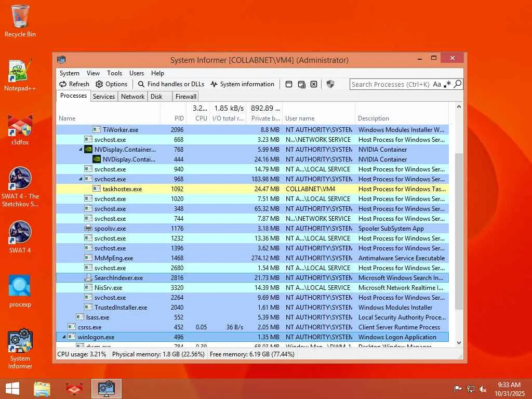The image size is (532, 399).
Task: Click the System Informer title bar icon
Action: (61, 60)
